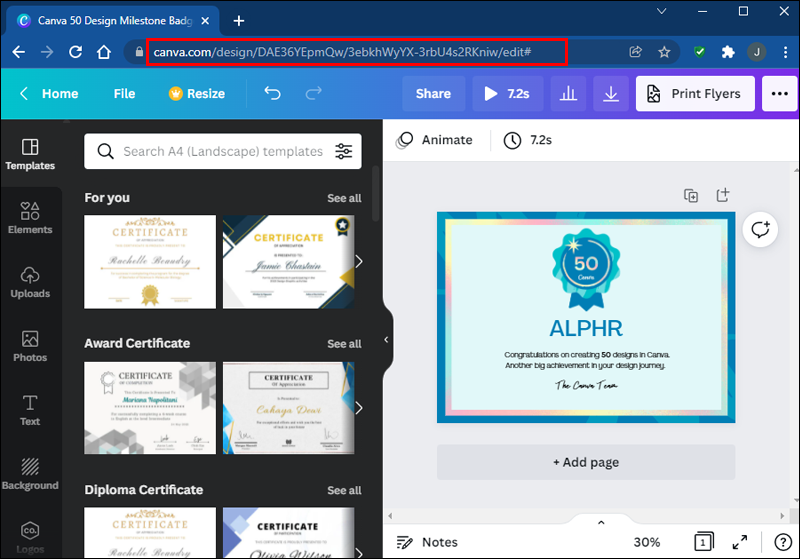Collapse the side panel with arrow handle
The width and height of the screenshot is (800, 559).
point(386,340)
